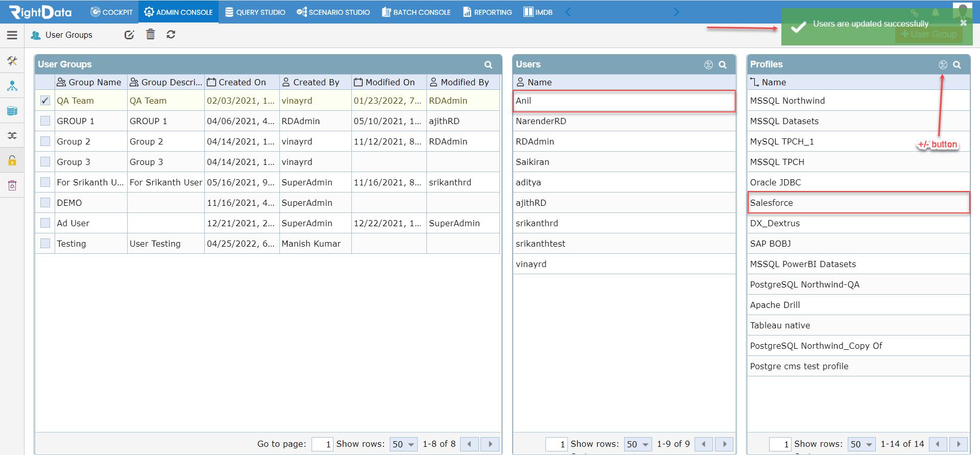The height and width of the screenshot is (455, 980).
Task: Open the Cockpit tab
Action: (111, 12)
